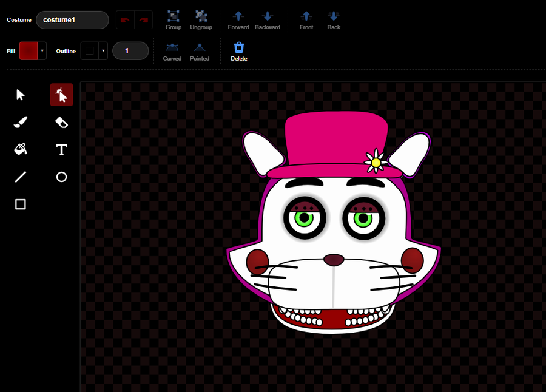This screenshot has width=546, height=392.
Task: Select the Rectangle tool
Action: coord(21,204)
